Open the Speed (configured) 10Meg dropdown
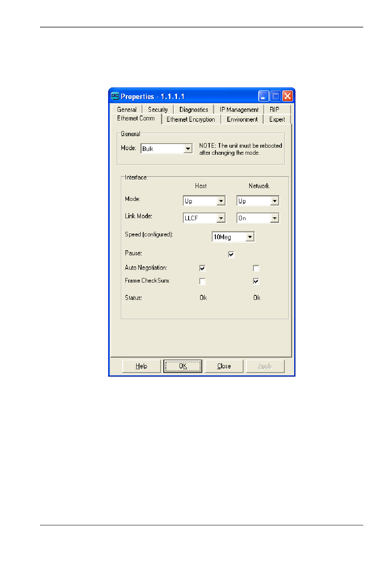This screenshot has height=561, width=392. tap(250, 237)
